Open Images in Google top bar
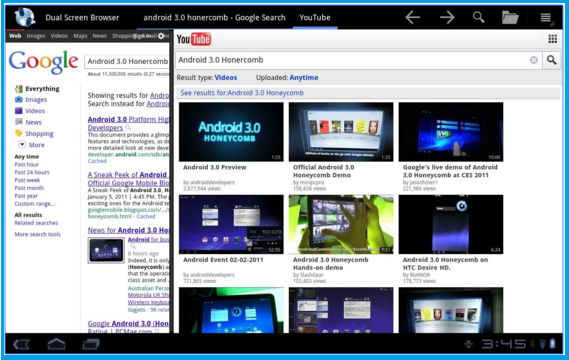 point(36,36)
